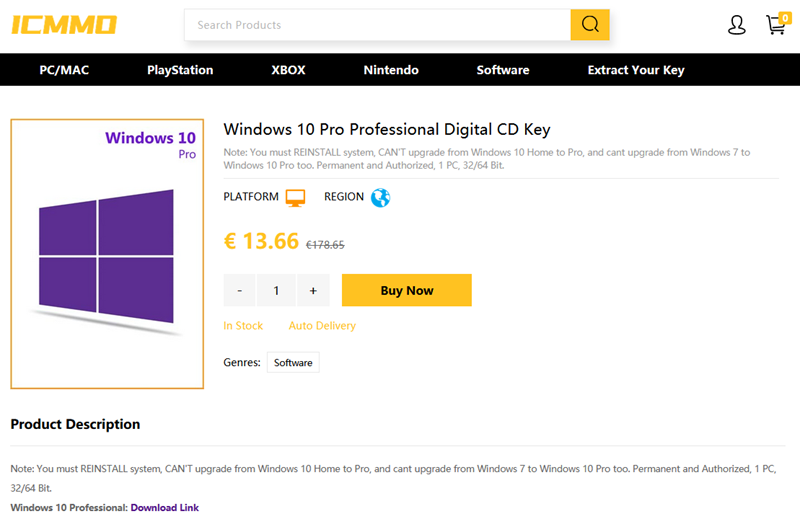Click the PC platform monitor icon

click(295, 197)
